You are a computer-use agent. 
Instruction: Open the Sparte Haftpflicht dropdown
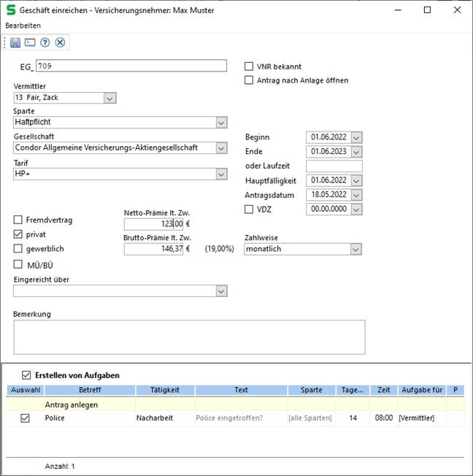tap(221, 123)
